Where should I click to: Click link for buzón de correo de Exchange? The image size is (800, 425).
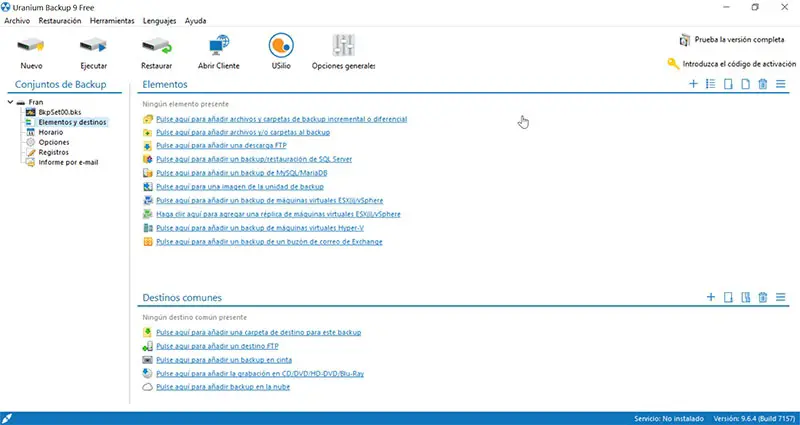click(269, 242)
